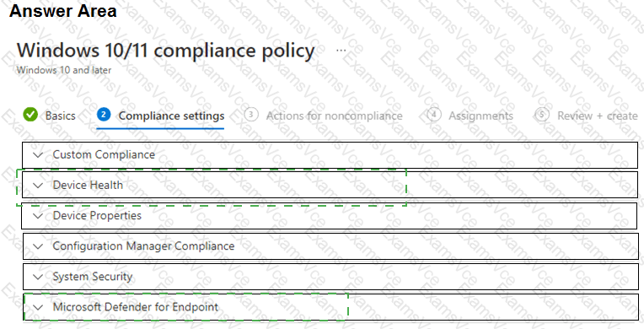Click the Windows 10/11 compliance policy heading

point(166,50)
